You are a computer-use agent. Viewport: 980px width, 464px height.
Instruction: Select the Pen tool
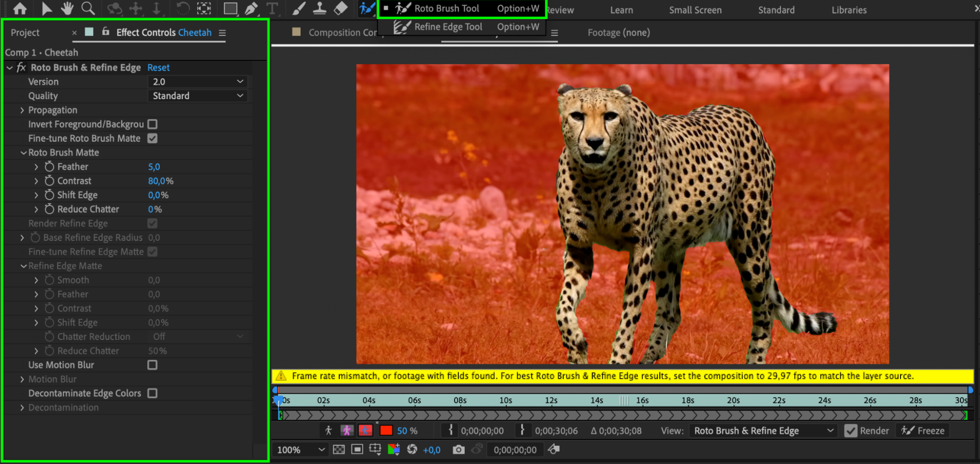[x=251, y=8]
